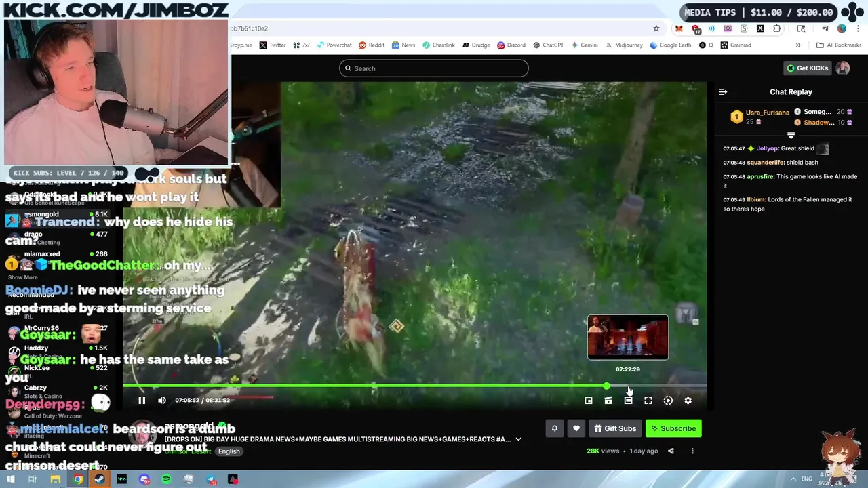Open the Discord bookmark
The height and width of the screenshot is (488, 868).
511,45
